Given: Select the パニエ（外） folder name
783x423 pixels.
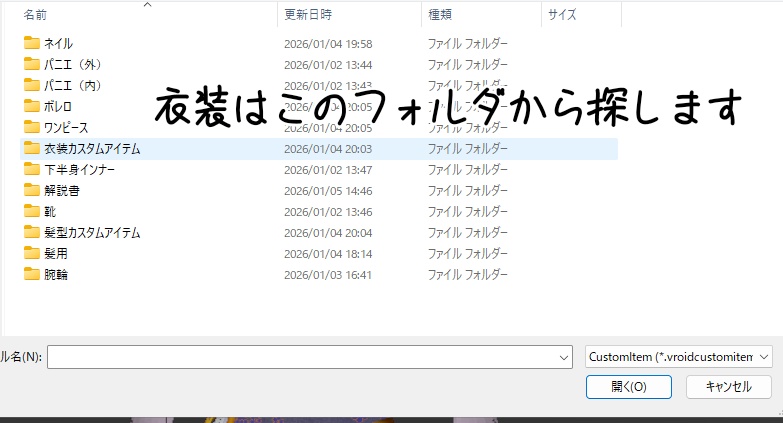Looking at the screenshot, I should click(x=73, y=64).
